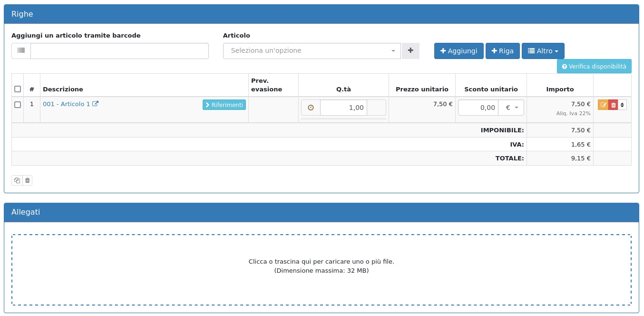Image resolution: width=644 pixels, height=316 pixels.
Task: Toggle the select-all rows checkbox
Action: (x=18, y=89)
